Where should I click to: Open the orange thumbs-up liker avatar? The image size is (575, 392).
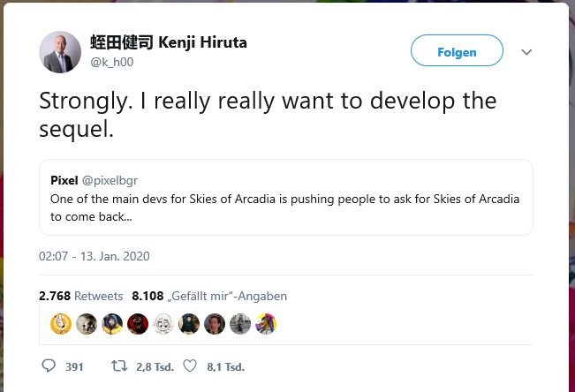tap(60, 324)
